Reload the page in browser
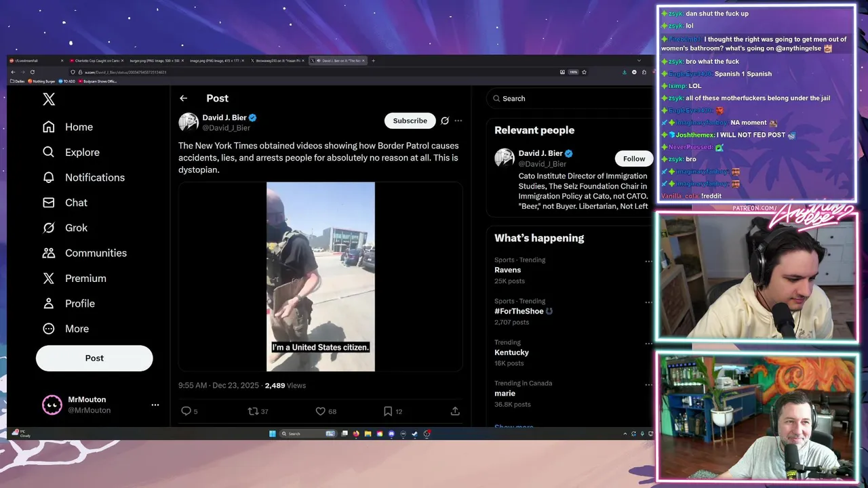This screenshot has width=868, height=488. tap(32, 72)
